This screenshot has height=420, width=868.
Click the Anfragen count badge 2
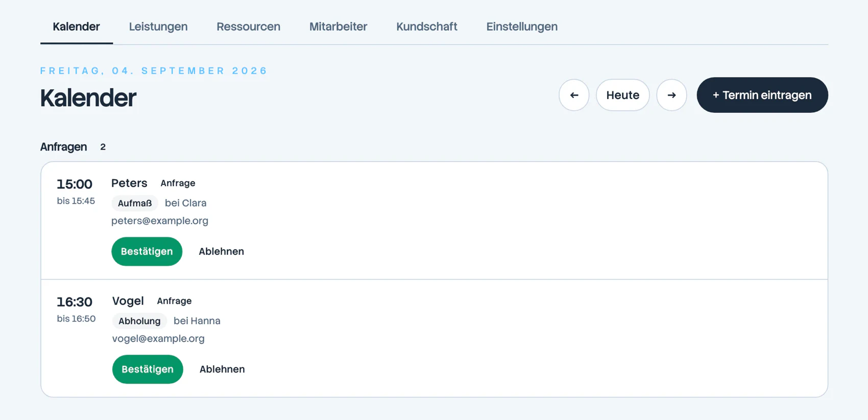[103, 147]
